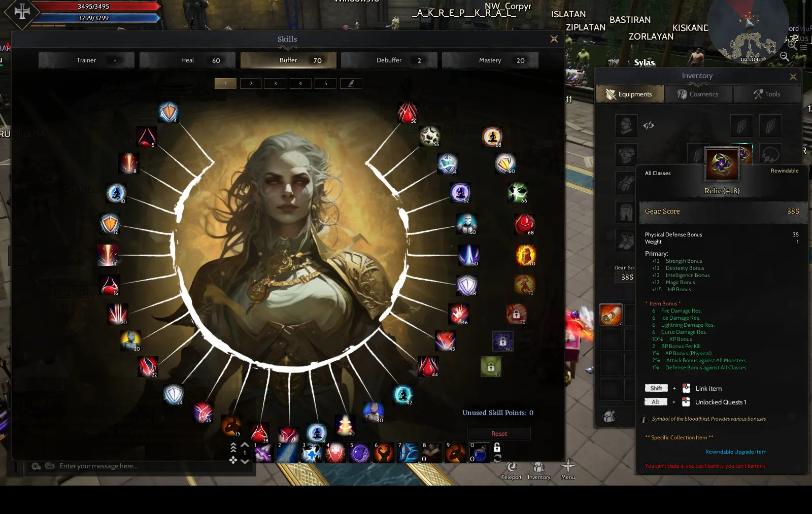Use hotbar slot 5 purple orb skill
This screenshot has height=514, width=812.
click(360, 453)
